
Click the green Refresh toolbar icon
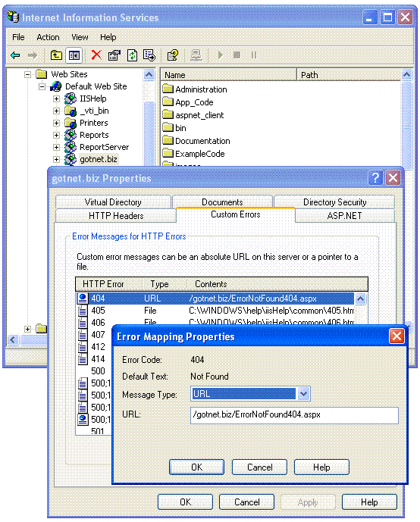point(132,55)
